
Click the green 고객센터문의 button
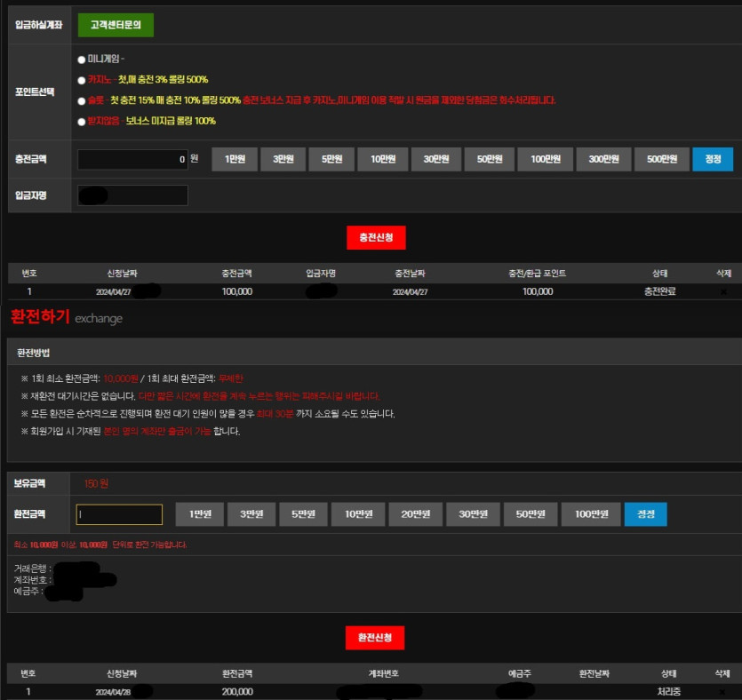[116, 26]
